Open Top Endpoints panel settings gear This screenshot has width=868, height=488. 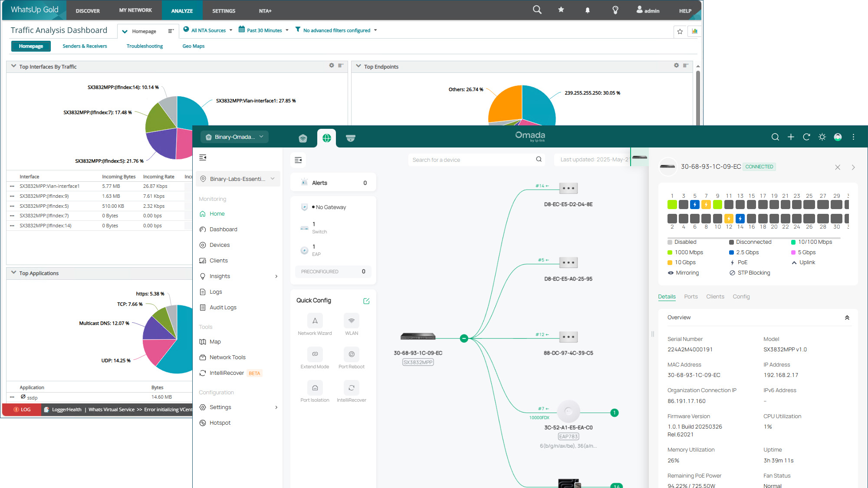pos(677,66)
